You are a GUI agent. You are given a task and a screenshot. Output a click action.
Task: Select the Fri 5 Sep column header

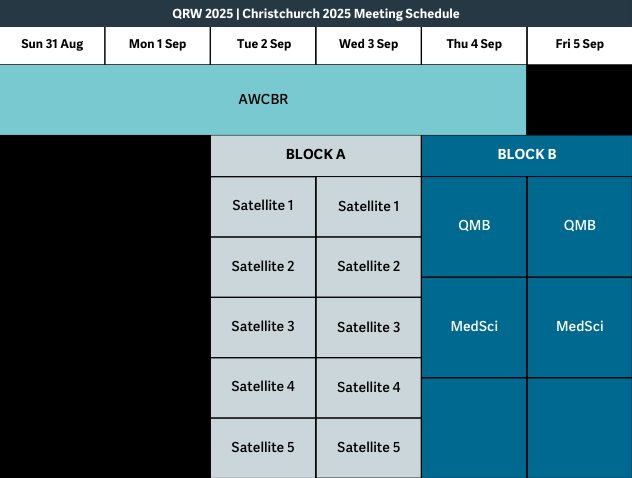click(579, 45)
